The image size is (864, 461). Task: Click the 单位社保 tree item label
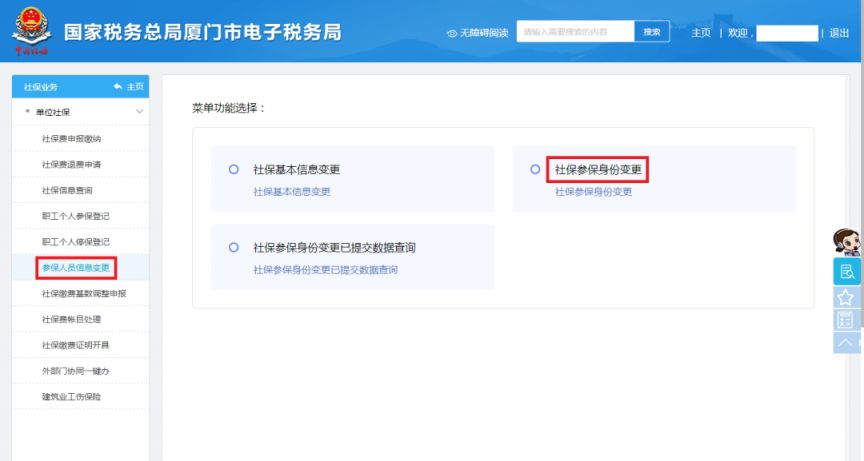[53, 112]
